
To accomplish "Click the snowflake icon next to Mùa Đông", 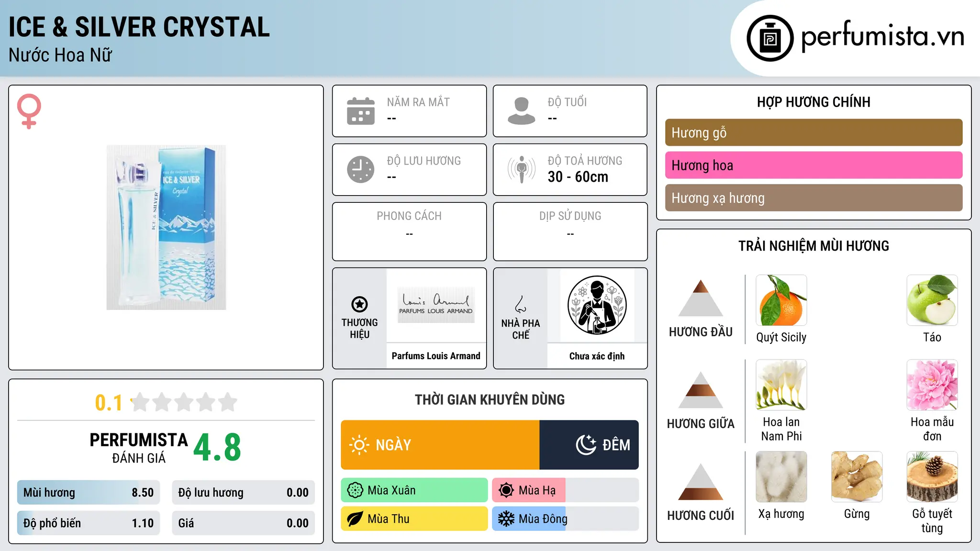I will point(506,519).
